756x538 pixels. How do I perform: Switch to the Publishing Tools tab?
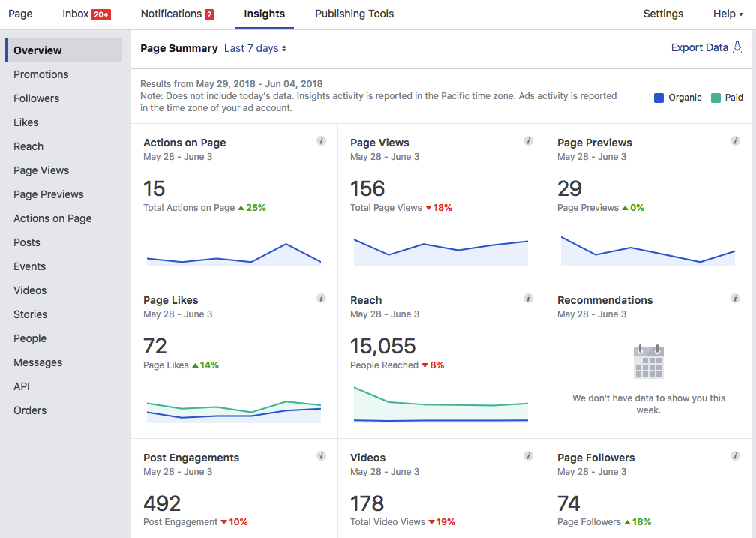[354, 14]
